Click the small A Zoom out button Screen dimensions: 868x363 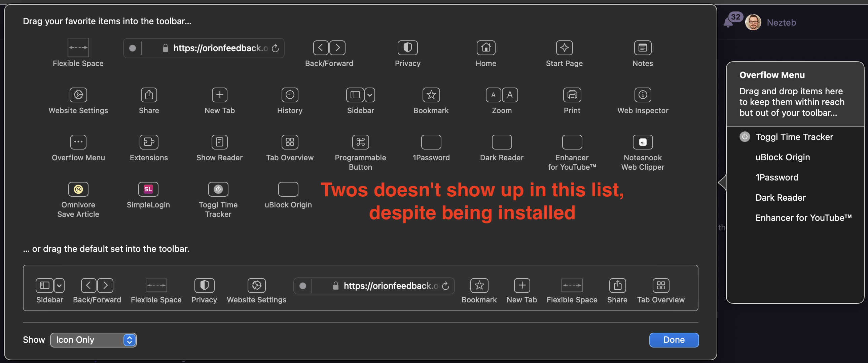[x=493, y=95]
